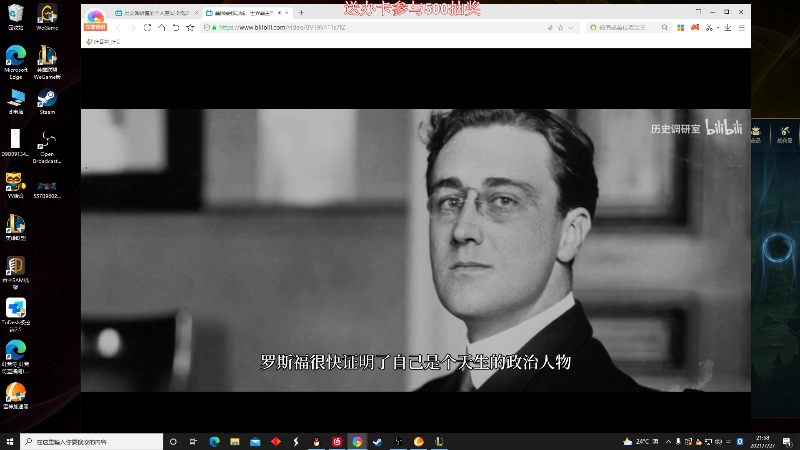Click the browser login avatar logo
Image resolution: width=800 pixels, height=450 pixels.
[95, 20]
